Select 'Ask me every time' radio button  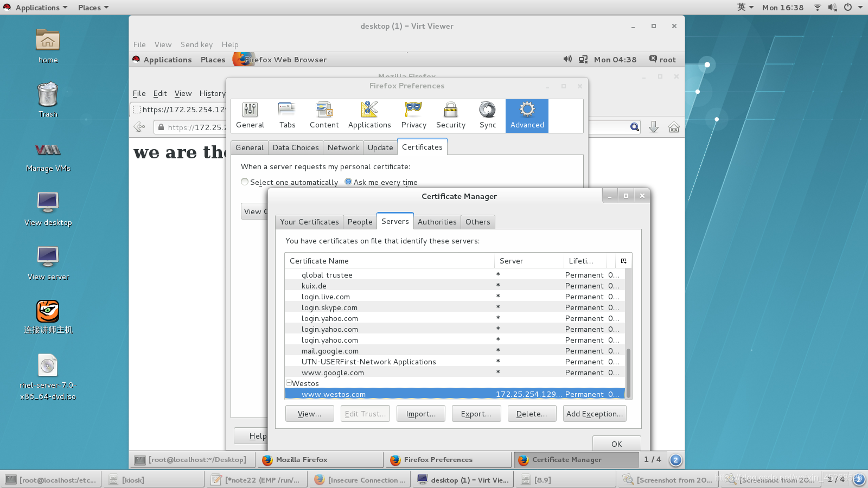(x=348, y=182)
